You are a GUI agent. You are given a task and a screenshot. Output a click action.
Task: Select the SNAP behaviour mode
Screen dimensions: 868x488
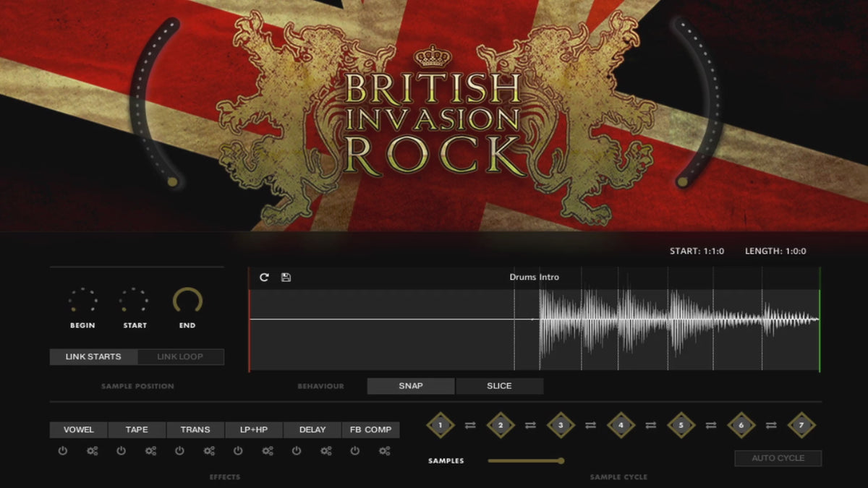point(411,386)
